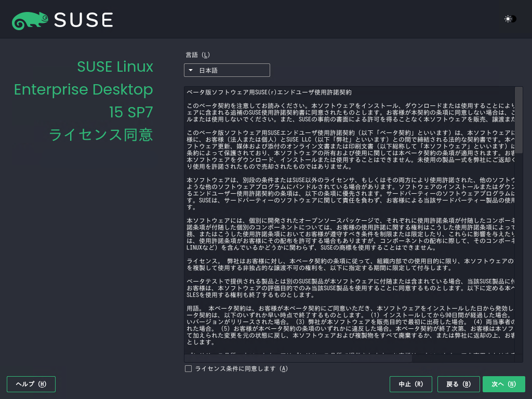Click the license title line ベータ版ソフトウェア用SUSE(r)エンドユーザ使用許諾契約
532x399 pixels.
coord(269,92)
